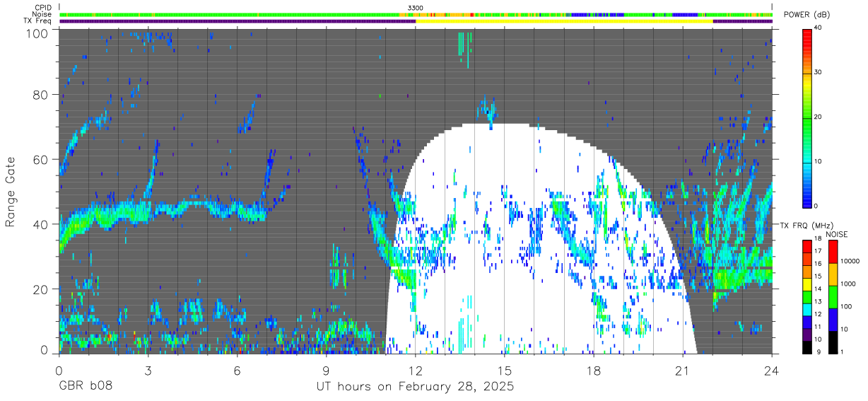Screen dimensions: 868x401
Task: Click the 20 tick on Range Gate axis
Action: [x=42, y=289]
